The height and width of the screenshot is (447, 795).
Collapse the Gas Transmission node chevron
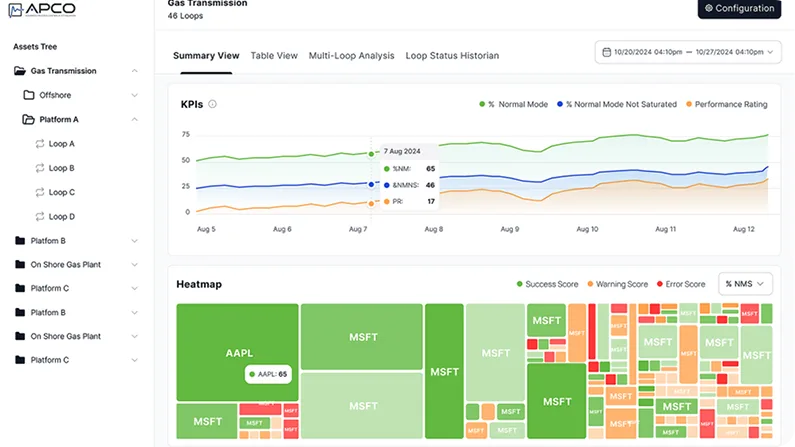coord(134,71)
